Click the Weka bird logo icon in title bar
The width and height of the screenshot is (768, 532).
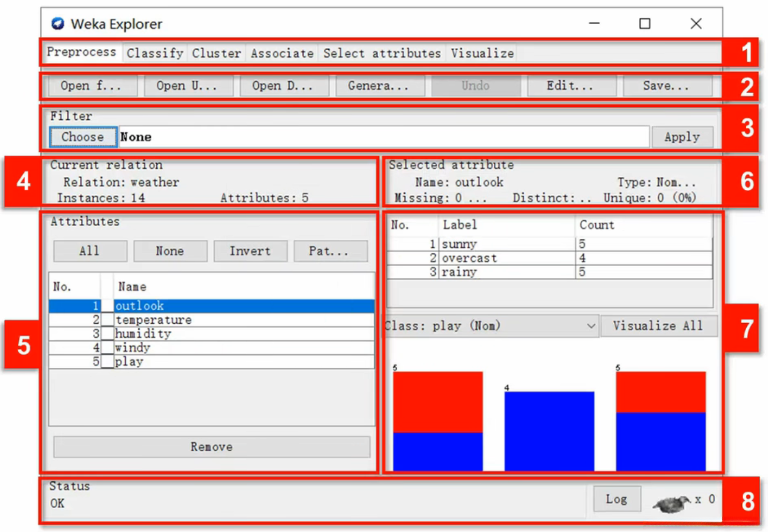pos(58,24)
